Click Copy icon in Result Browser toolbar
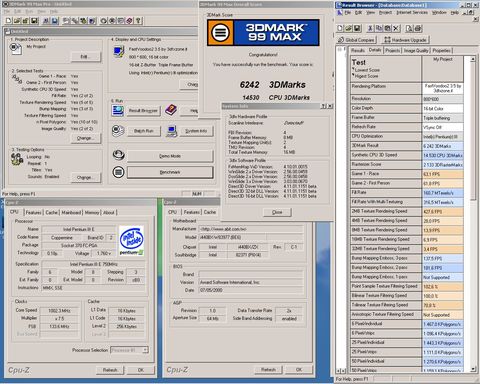 coord(379,28)
